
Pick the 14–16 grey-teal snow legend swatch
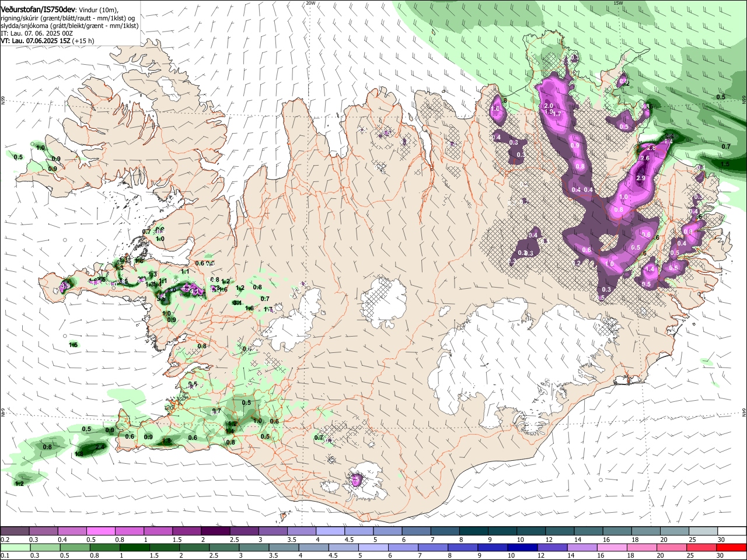(589, 531)
